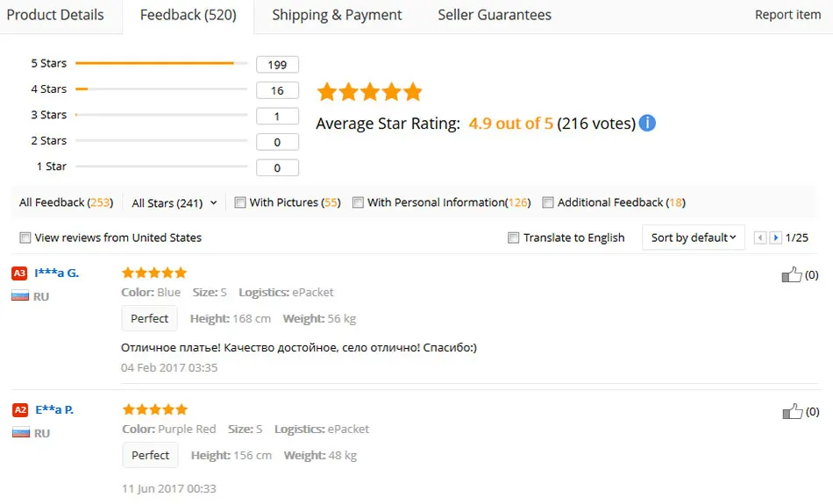Click thumbs-up on E**a P.'s review

pyautogui.click(x=793, y=411)
